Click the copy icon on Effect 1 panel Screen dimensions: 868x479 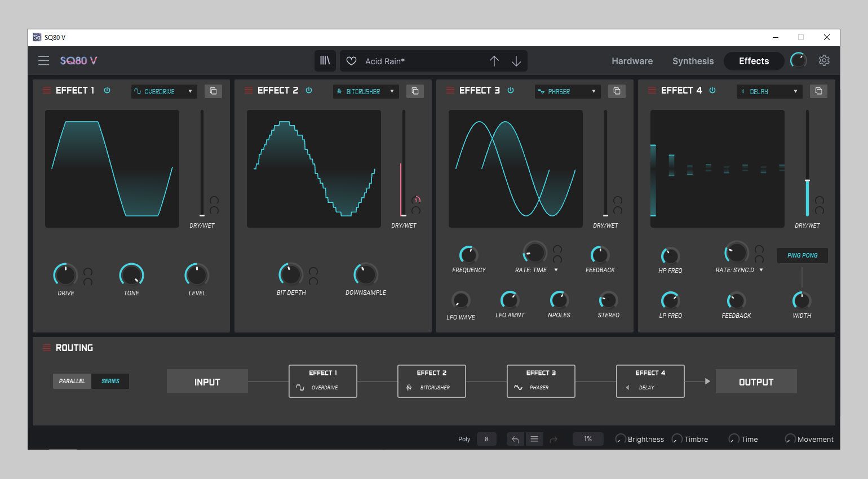[213, 91]
